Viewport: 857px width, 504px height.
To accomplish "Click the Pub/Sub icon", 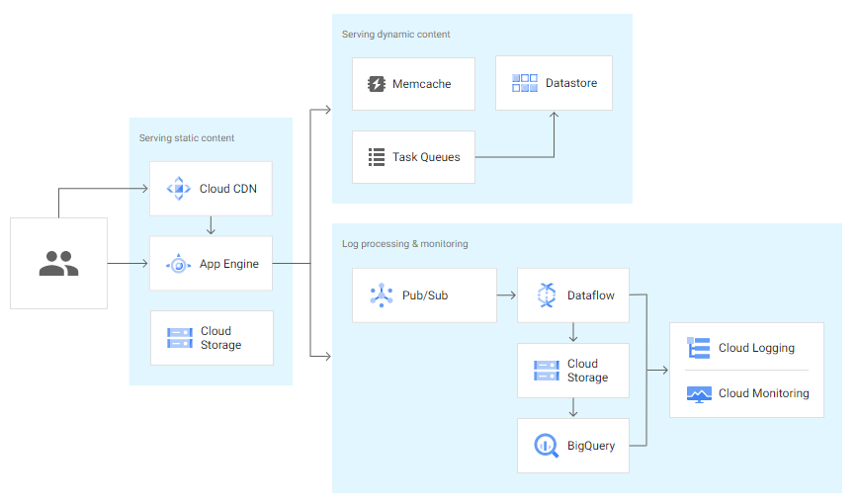I will click(x=382, y=295).
